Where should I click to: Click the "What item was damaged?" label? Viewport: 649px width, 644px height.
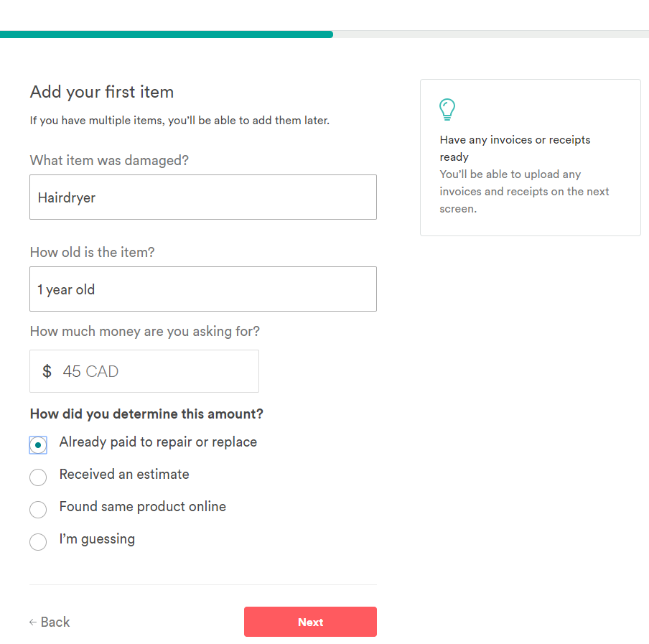(x=109, y=160)
